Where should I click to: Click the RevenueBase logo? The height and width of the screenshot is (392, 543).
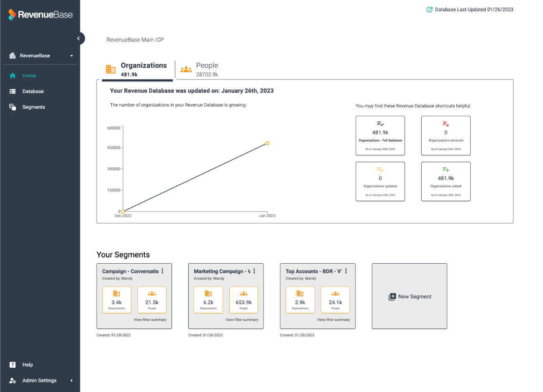coord(41,15)
